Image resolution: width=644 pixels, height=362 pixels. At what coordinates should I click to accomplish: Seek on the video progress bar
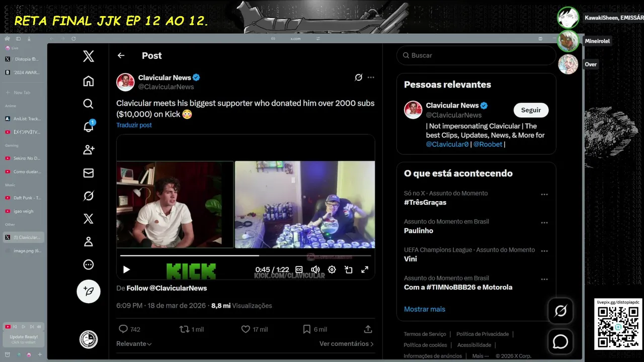(246, 256)
